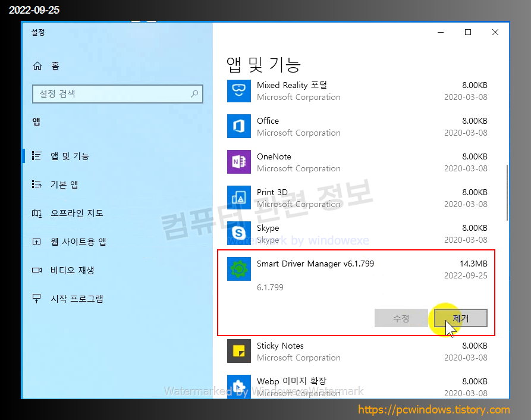The width and height of the screenshot is (531, 420).
Task: Select the Sticky Notes app icon
Action: [239, 351]
